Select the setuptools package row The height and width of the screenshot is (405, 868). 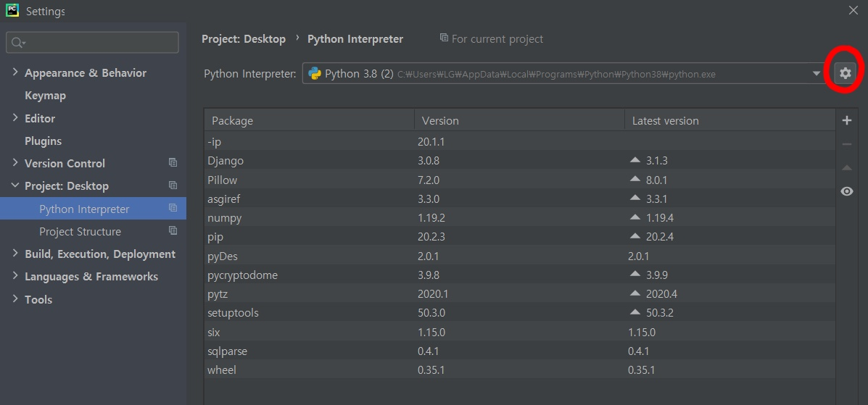click(x=519, y=313)
